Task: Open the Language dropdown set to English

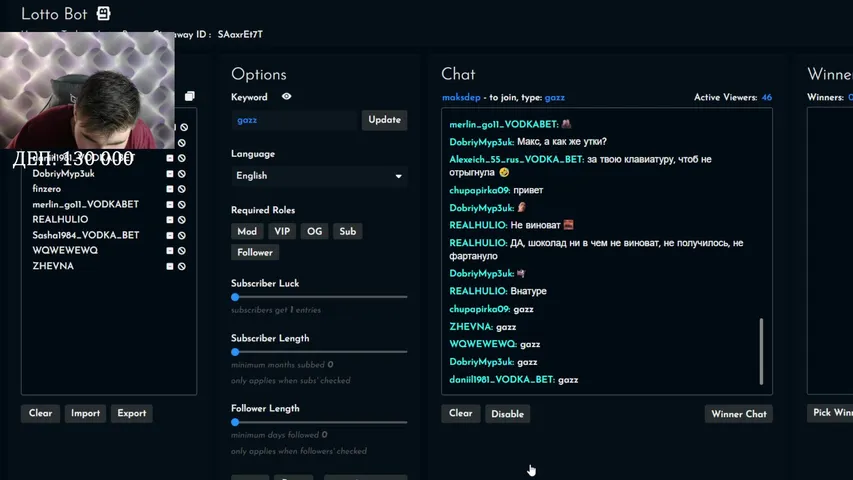Action: (x=318, y=176)
